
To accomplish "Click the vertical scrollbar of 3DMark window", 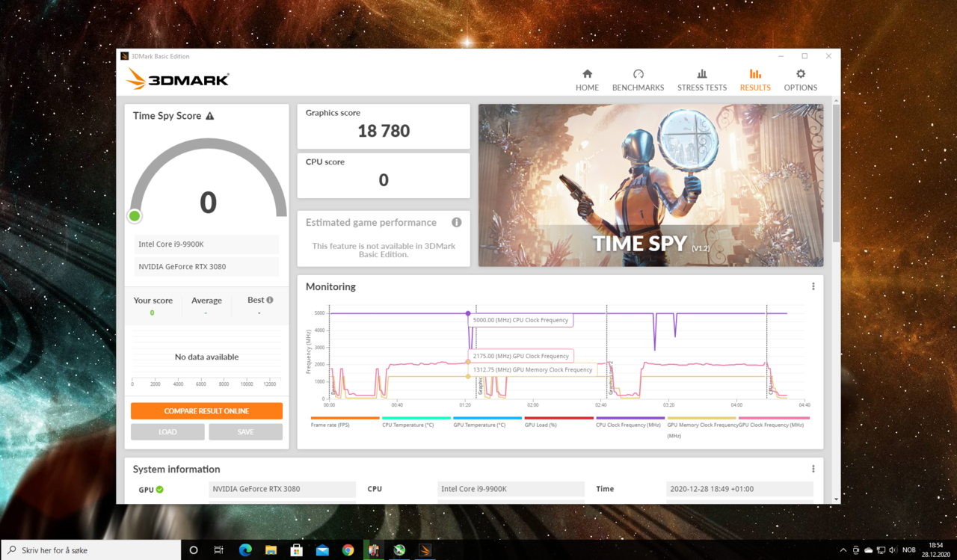I will click(x=835, y=173).
